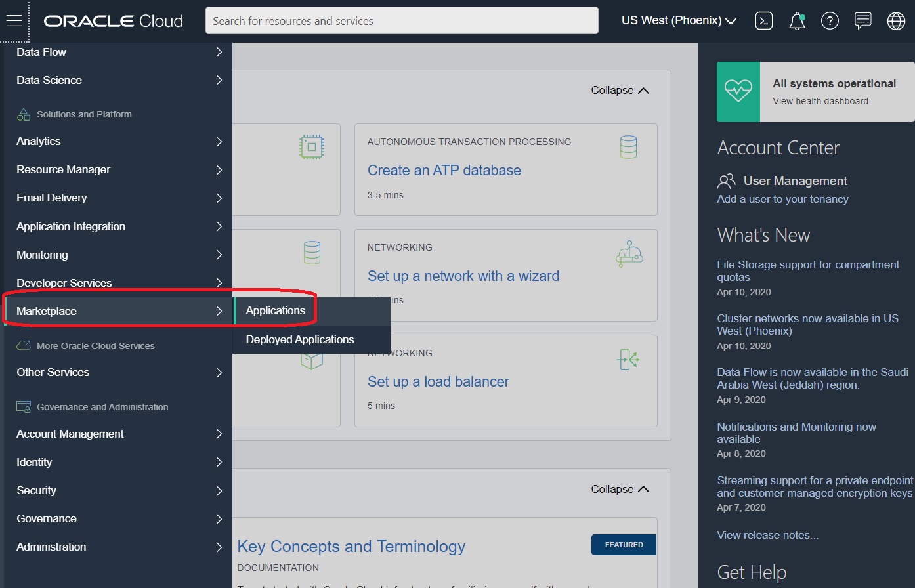This screenshot has height=588, width=915.
Task: Open the announcements bell icon
Action: (x=797, y=21)
